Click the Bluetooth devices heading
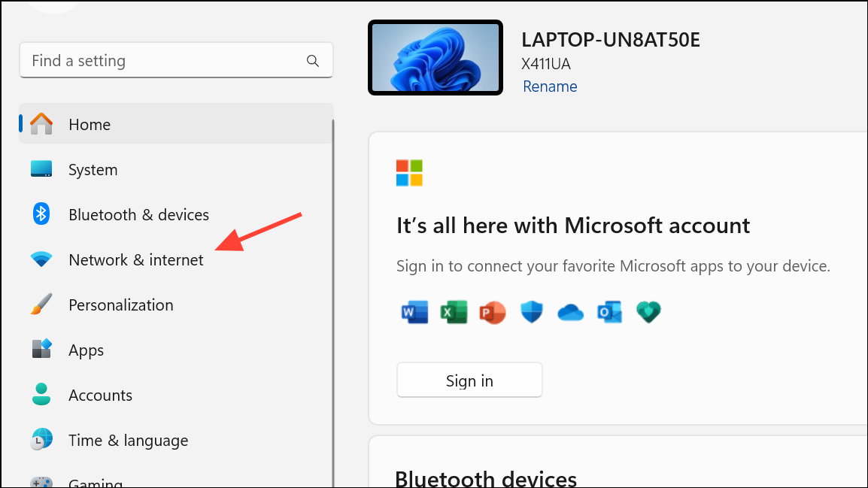The image size is (868, 488). 486,478
